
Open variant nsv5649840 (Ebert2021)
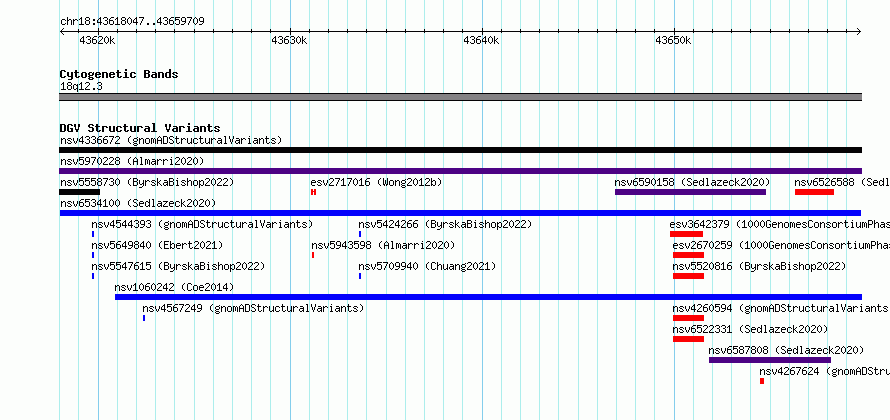[157, 245]
